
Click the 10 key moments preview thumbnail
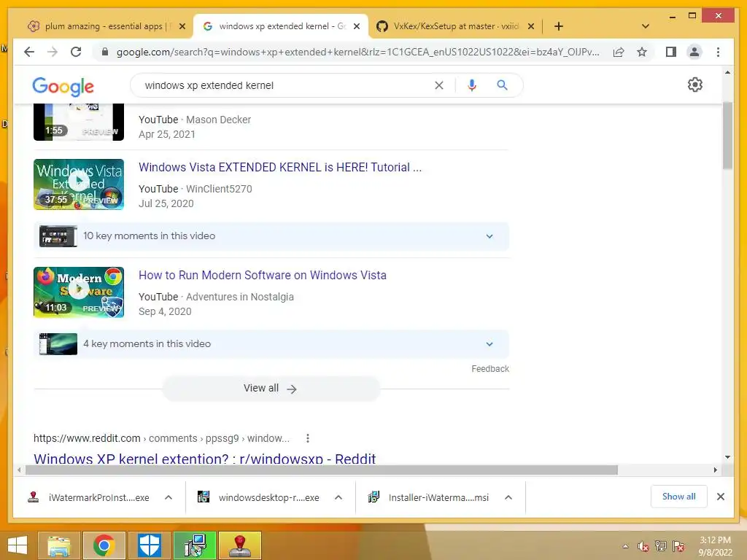(58, 236)
